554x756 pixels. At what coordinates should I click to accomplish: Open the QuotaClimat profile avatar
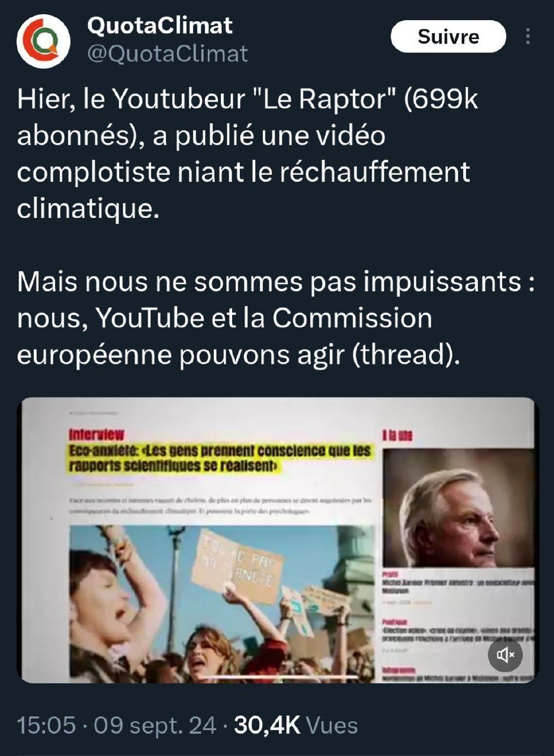tap(44, 41)
